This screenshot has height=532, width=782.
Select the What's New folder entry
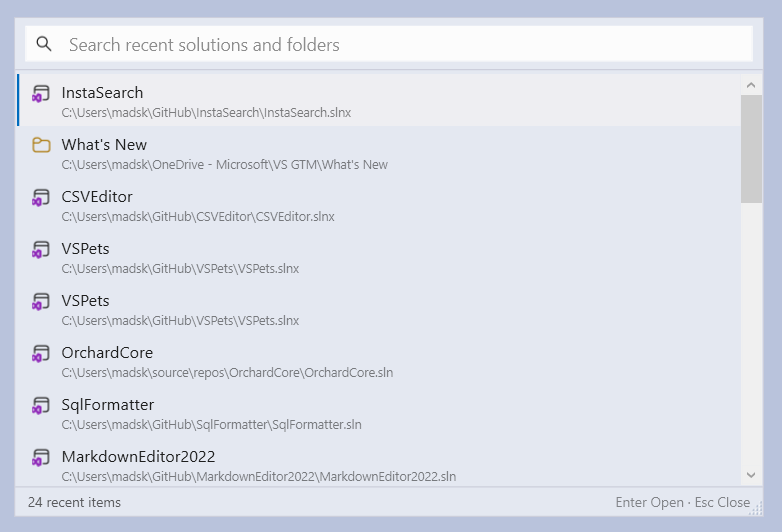click(104, 145)
